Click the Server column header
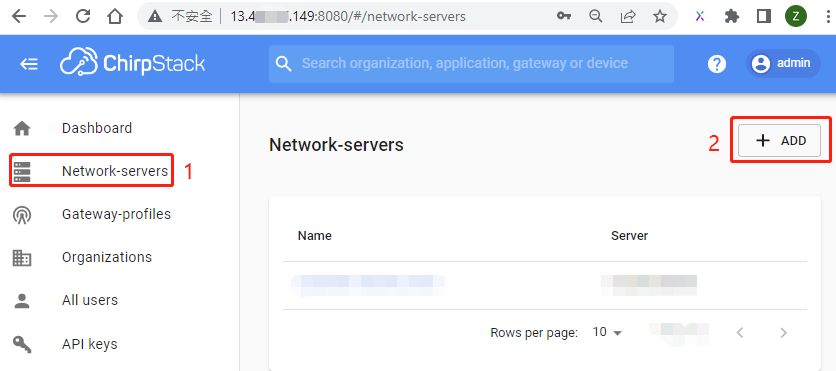This screenshot has height=371, width=836. coord(629,236)
